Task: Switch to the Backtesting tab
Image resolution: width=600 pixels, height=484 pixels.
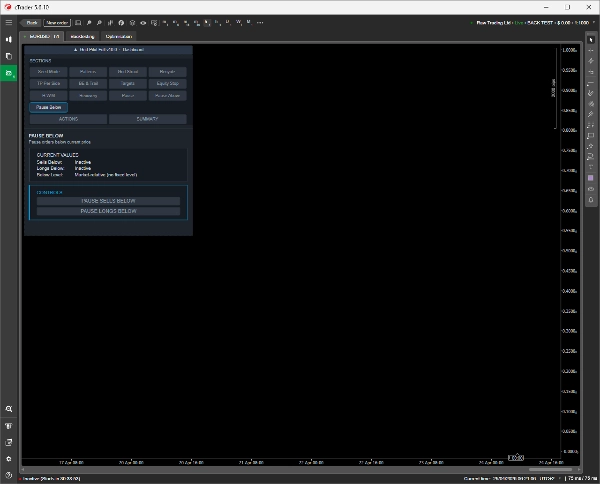Action: tap(82, 36)
